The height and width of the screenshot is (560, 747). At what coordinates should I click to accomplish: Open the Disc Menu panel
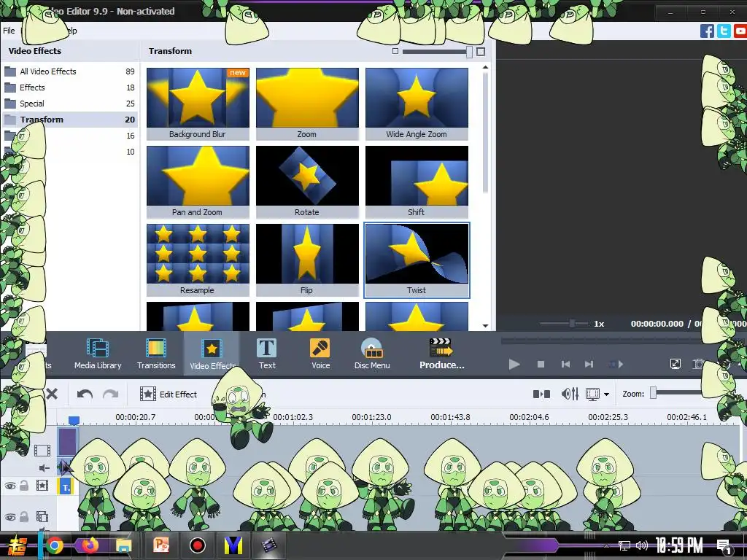point(372,354)
